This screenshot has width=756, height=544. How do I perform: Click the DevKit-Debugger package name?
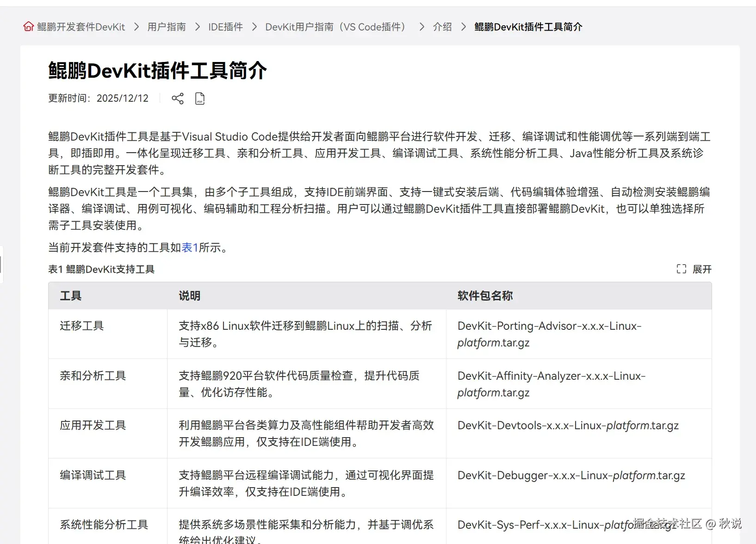point(571,476)
